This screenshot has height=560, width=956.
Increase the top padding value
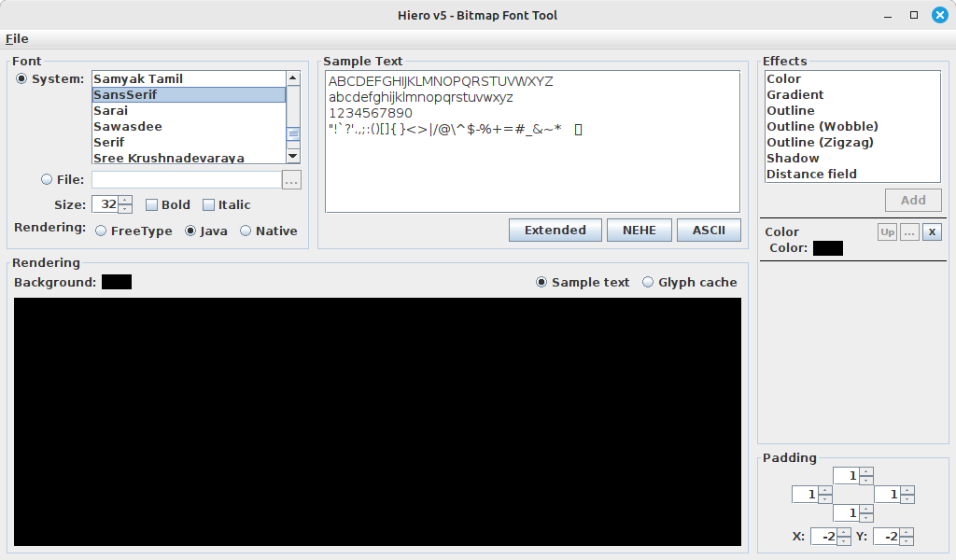coord(866,471)
